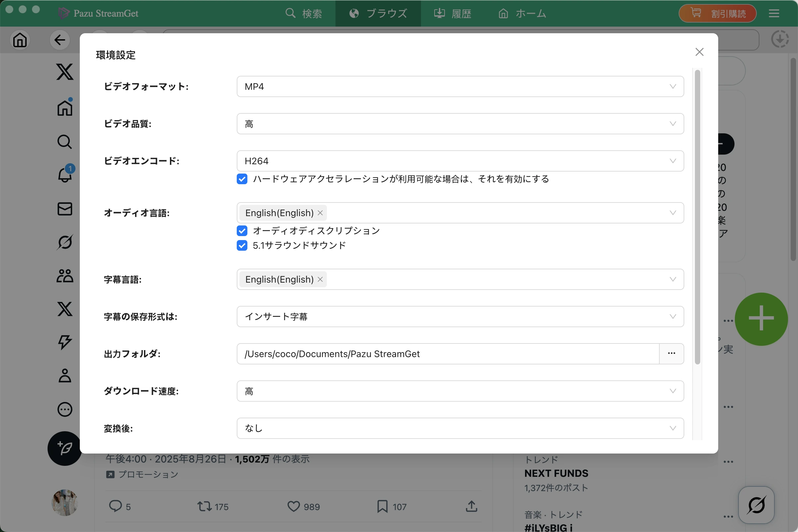Screen dimensions: 798x532
Task: Click the settings dialog scrollbar
Action: (x=697, y=217)
